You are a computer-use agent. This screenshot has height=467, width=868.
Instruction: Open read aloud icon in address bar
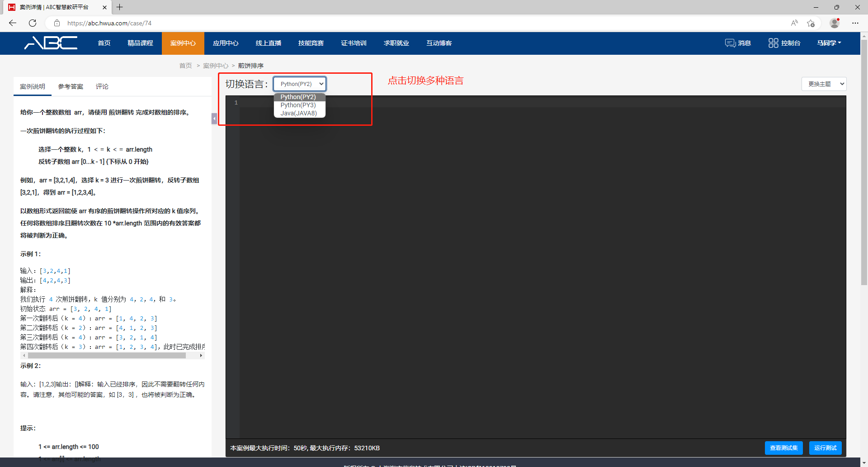point(794,23)
